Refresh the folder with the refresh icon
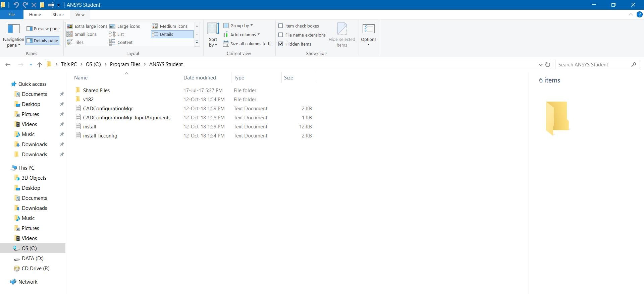Viewport: 644px width, 294px height. click(548, 64)
